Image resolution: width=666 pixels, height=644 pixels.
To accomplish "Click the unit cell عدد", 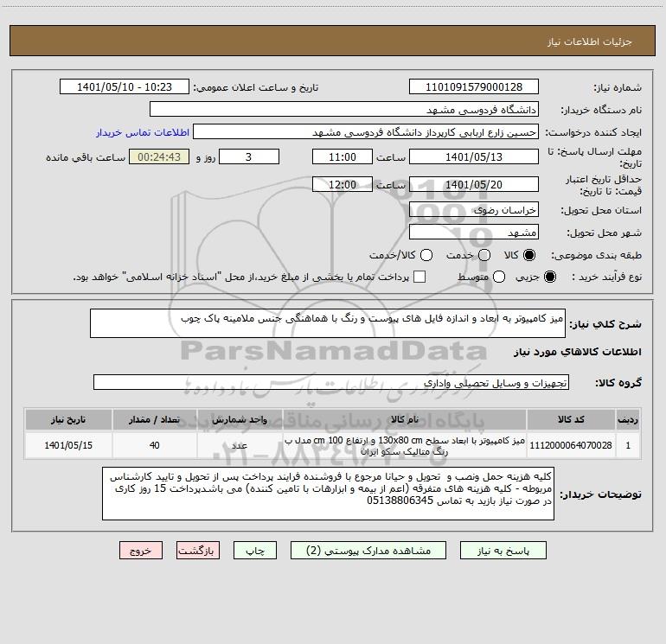I will coord(240,445).
